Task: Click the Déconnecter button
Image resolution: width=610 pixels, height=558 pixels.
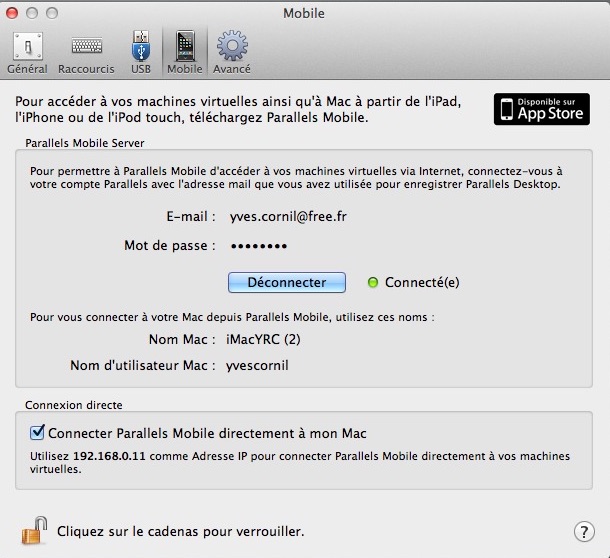Action: (287, 283)
